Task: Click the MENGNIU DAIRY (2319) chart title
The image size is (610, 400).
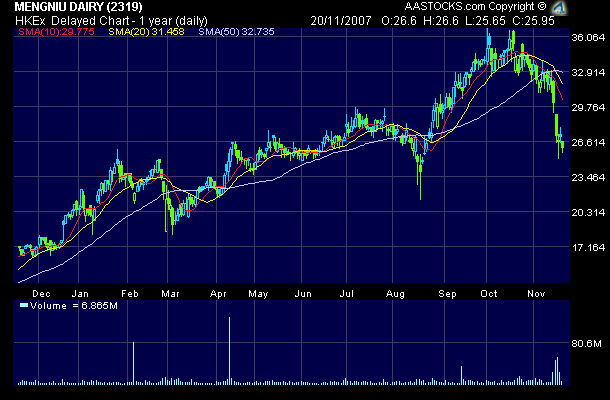Action: 79,6
